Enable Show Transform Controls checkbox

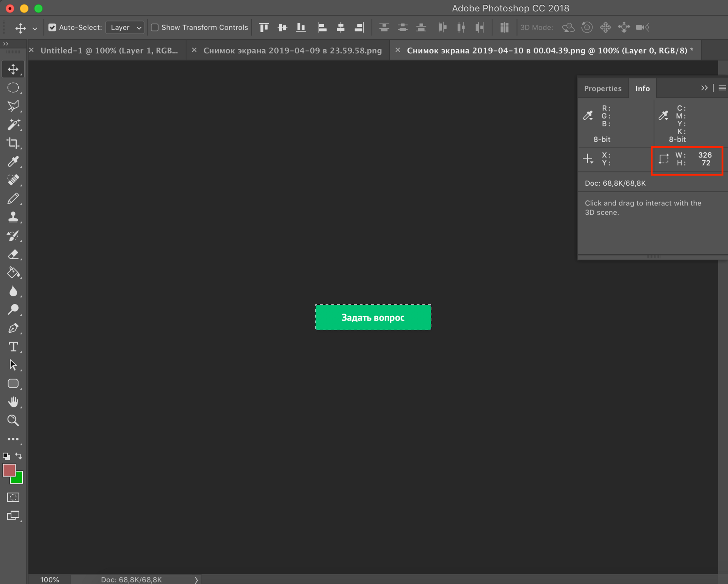(x=155, y=27)
